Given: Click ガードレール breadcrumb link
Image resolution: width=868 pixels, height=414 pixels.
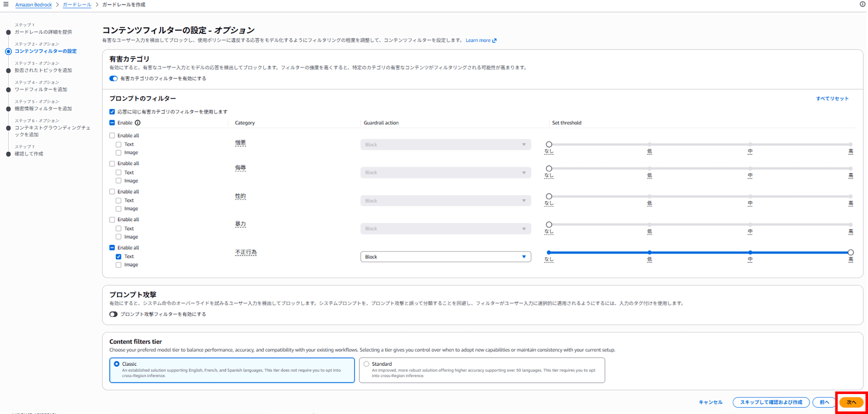Looking at the screenshot, I should [77, 4].
